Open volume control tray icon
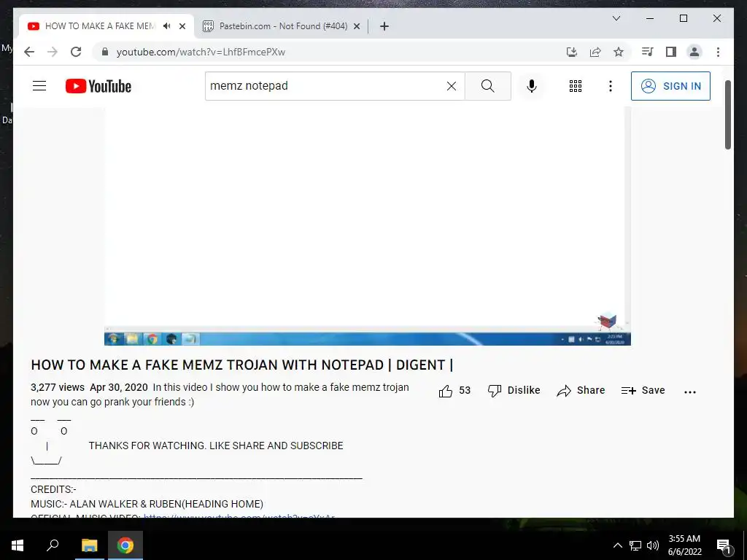The height and width of the screenshot is (560, 747). click(653, 545)
